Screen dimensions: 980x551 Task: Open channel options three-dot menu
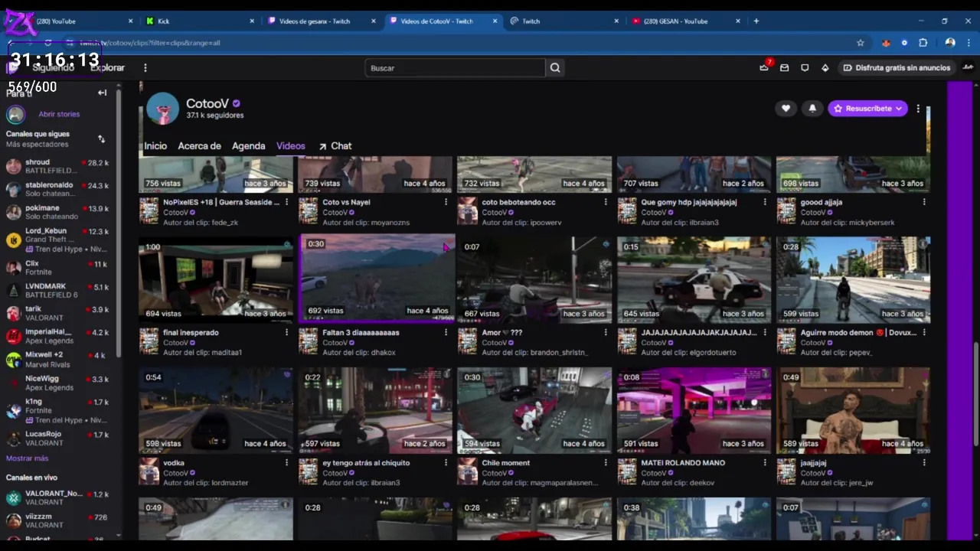click(x=918, y=109)
